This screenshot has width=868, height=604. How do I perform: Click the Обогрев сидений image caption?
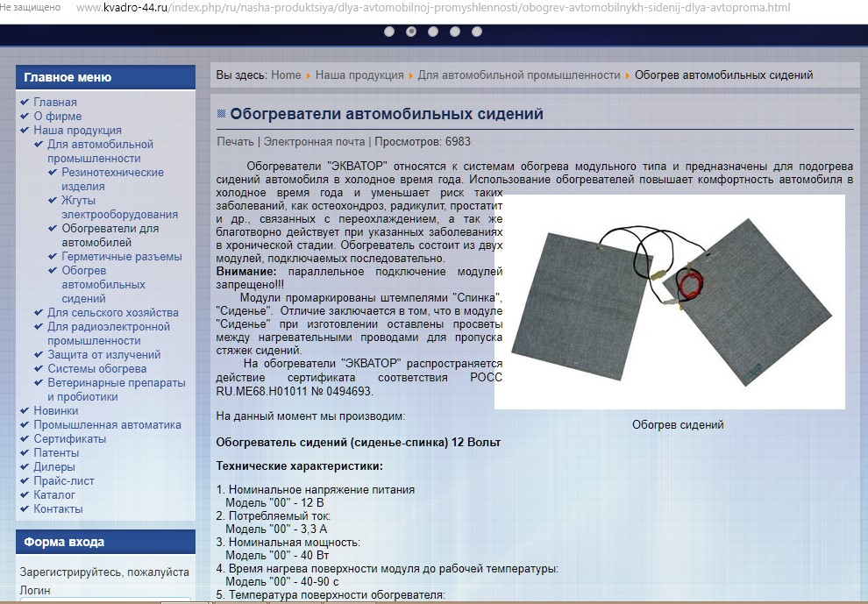click(x=678, y=424)
